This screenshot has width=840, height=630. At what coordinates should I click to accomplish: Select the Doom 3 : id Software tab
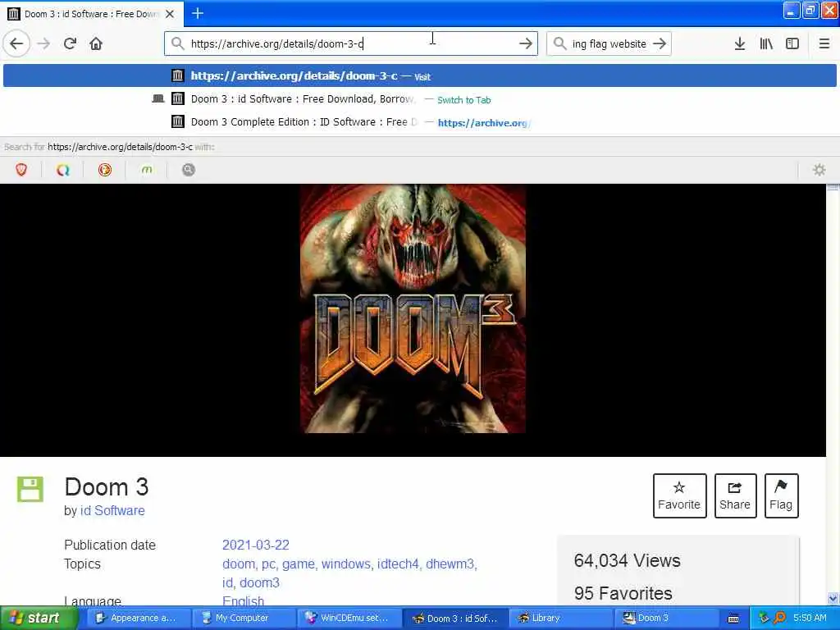92,14
